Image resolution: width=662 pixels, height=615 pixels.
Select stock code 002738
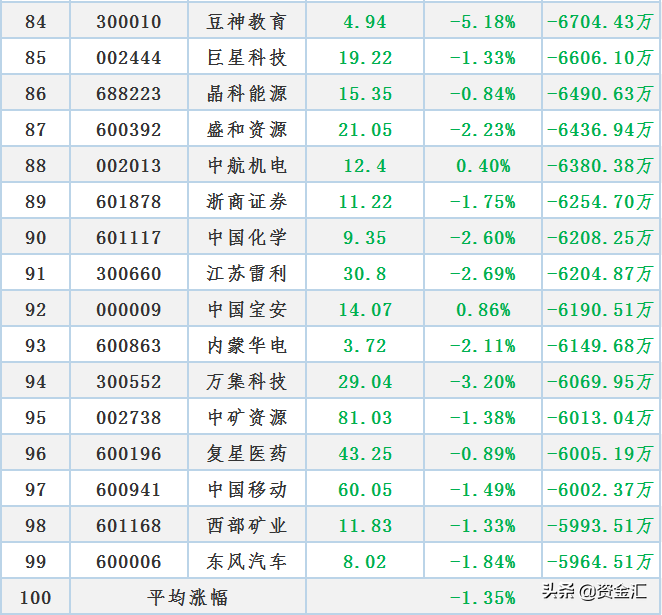click(129, 418)
